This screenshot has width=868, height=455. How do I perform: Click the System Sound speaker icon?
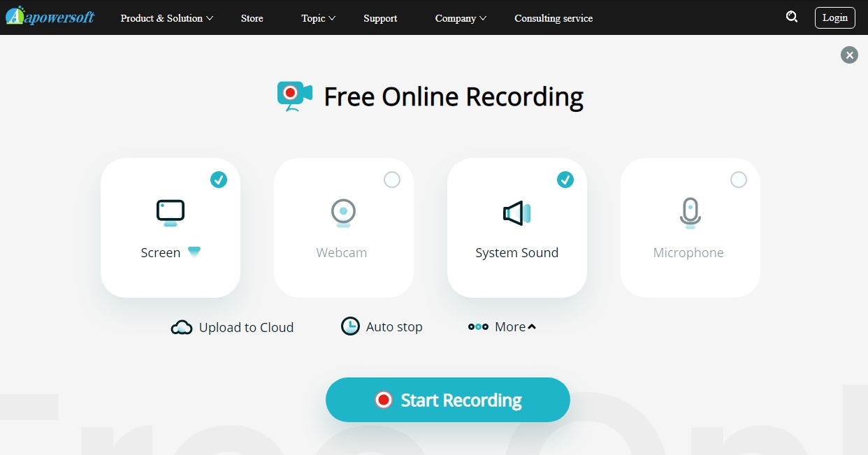point(515,213)
